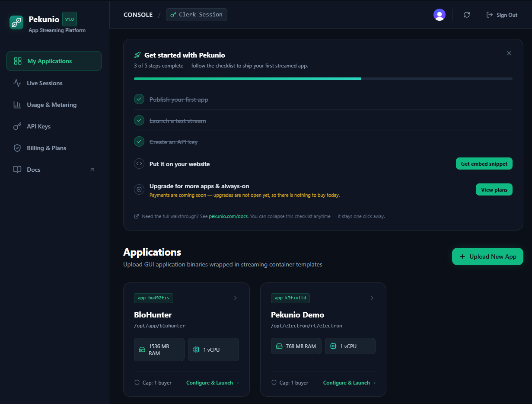Click the shield icon beside Upgrade step
This screenshot has height=404, width=532.
coord(139,189)
